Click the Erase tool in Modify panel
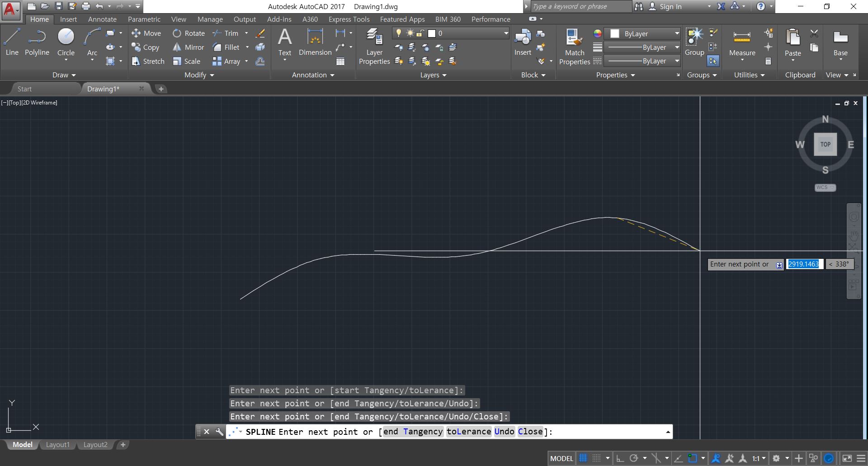 click(260, 33)
